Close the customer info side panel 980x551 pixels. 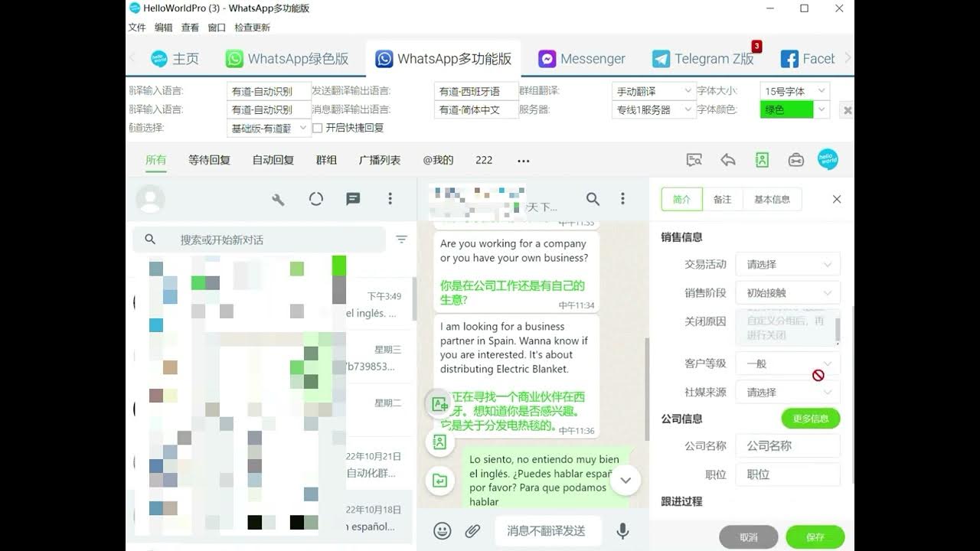(837, 199)
